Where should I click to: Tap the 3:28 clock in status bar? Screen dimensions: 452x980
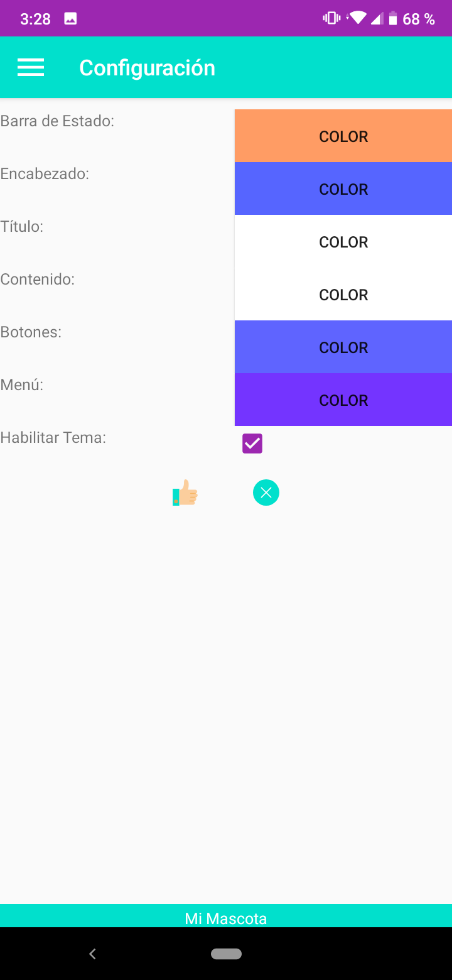coord(35,19)
